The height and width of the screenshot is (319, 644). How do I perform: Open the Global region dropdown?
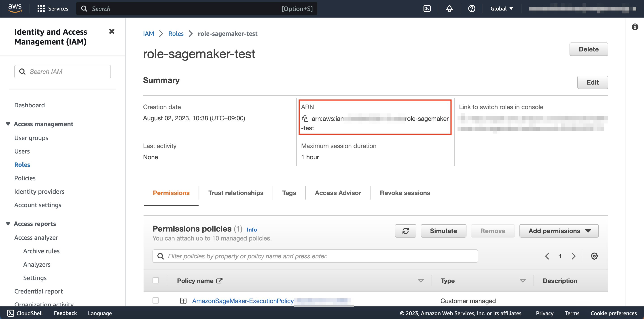pyautogui.click(x=502, y=9)
